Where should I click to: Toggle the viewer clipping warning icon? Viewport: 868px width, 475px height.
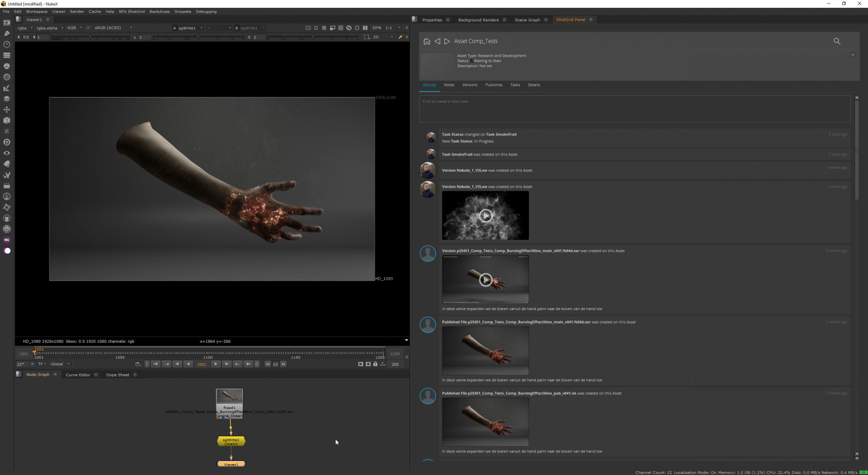(324, 28)
